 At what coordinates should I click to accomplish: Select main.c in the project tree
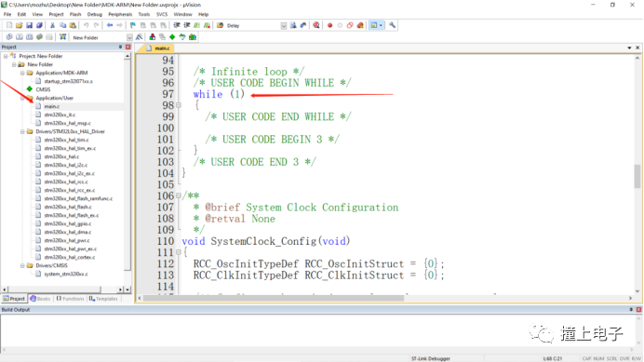click(x=52, y=106)
